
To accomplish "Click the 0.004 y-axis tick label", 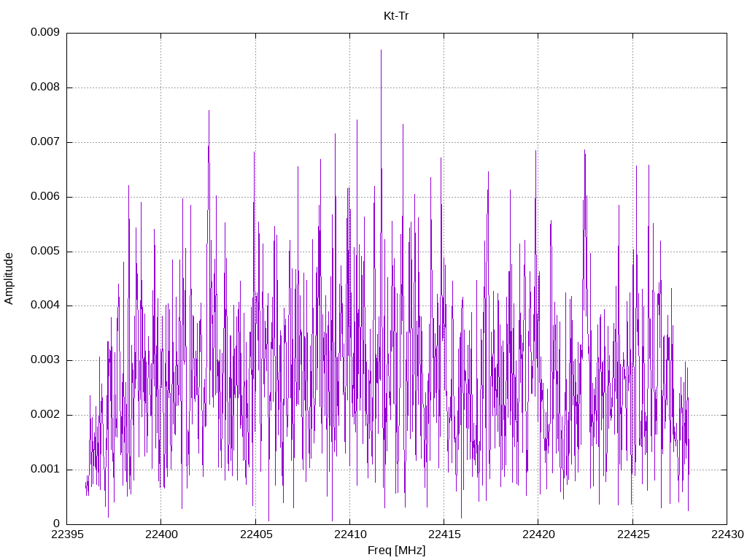I will (45, 306).
